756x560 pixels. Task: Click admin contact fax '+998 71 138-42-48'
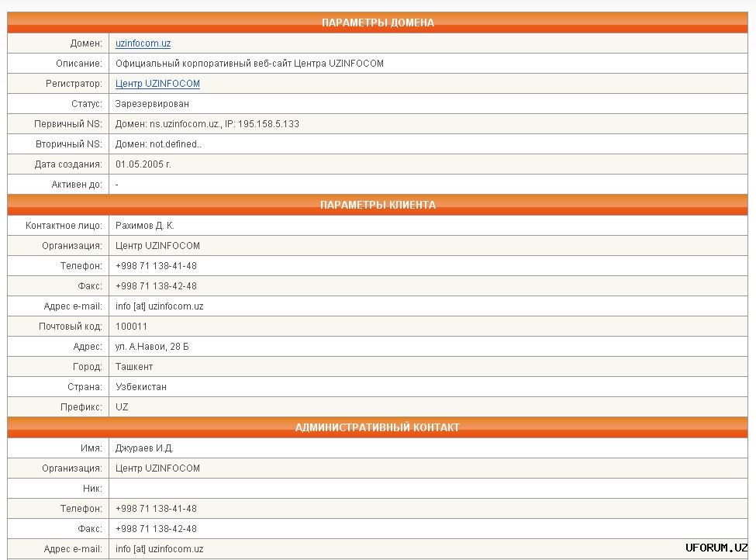click(x=156, y=529)
